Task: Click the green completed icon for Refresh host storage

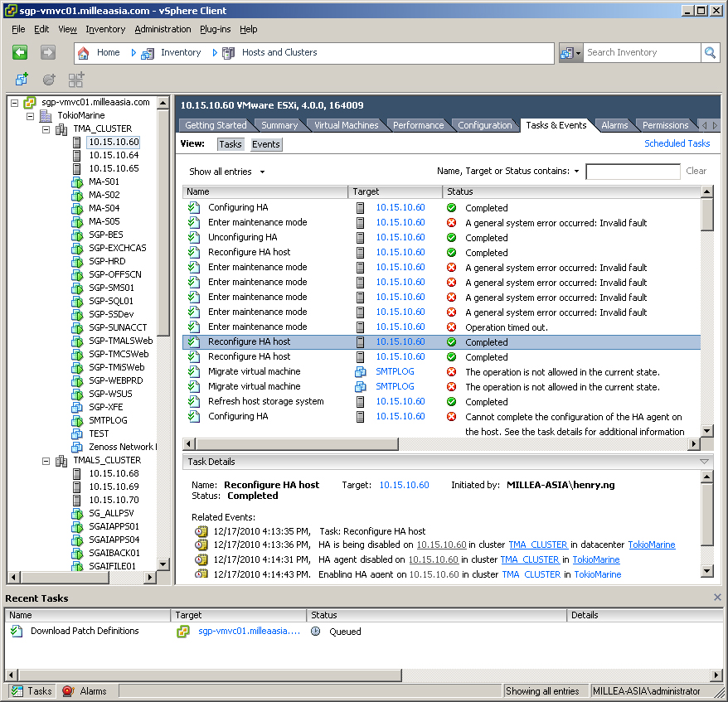Action: click(451, 402)
